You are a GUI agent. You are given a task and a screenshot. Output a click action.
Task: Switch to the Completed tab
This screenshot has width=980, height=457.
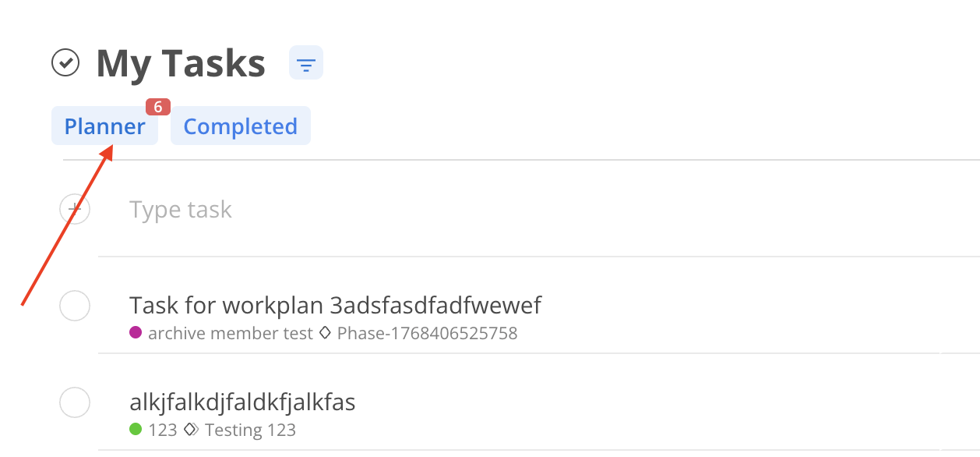pyautogui.click(x=240, y=126)
